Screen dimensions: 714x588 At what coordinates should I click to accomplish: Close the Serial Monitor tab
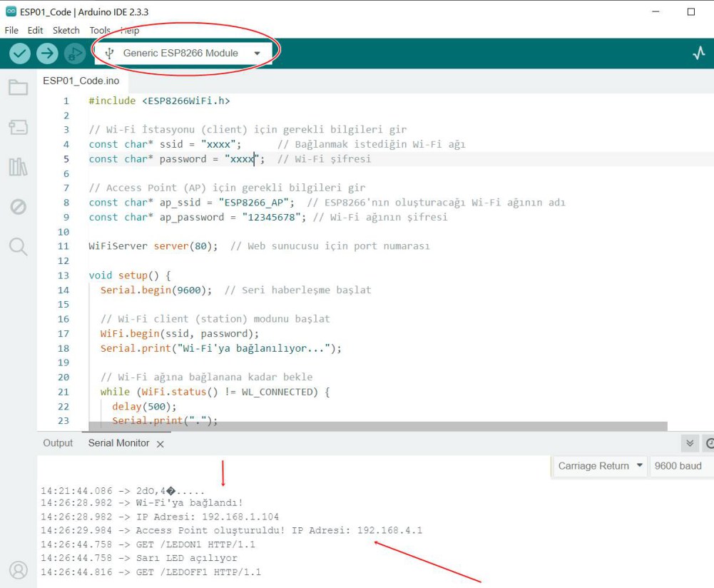pos(160,444)
